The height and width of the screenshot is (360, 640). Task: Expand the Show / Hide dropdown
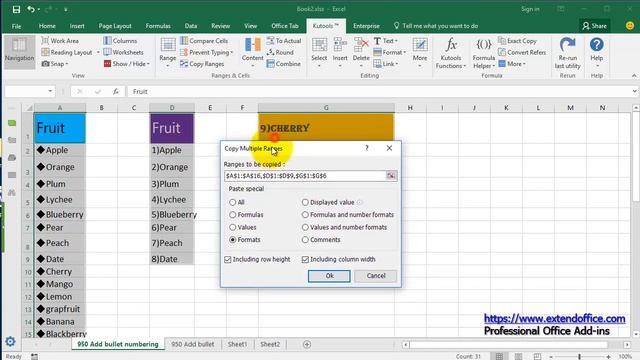point(148,64)
